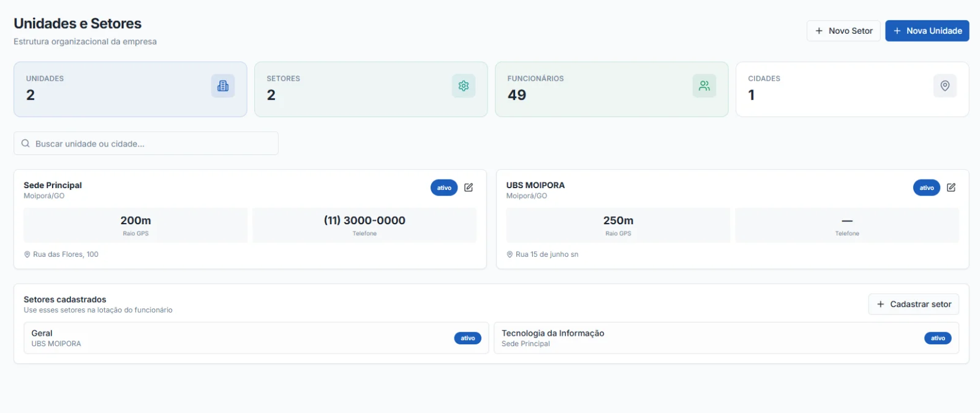Click ativo badge on Tecnologia da Informação sector
Image resolution: width=980 pixels, height=413 pixels.
pos(938,338)
